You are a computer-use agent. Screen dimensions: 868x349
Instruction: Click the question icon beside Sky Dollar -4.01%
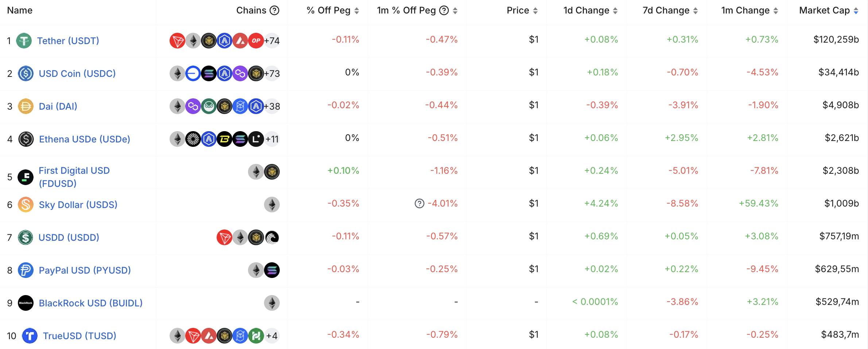tap(419, 203)
